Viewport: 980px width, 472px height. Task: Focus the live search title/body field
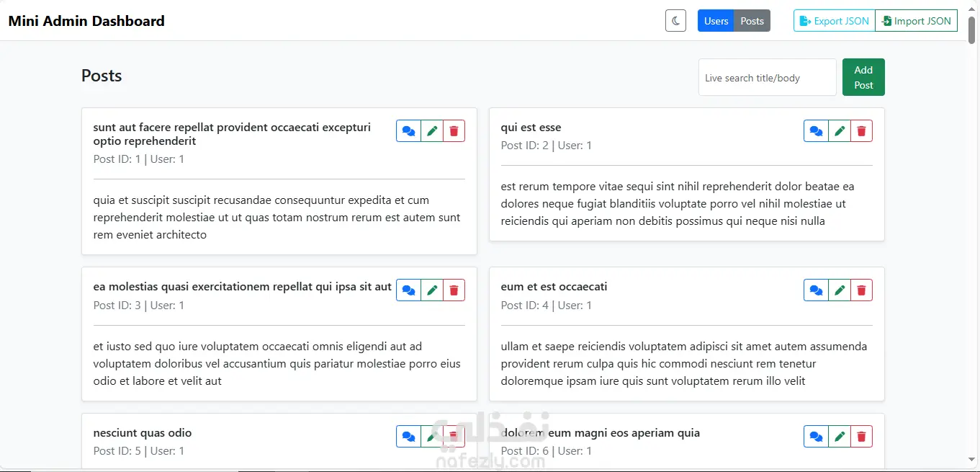click(767, 77)
